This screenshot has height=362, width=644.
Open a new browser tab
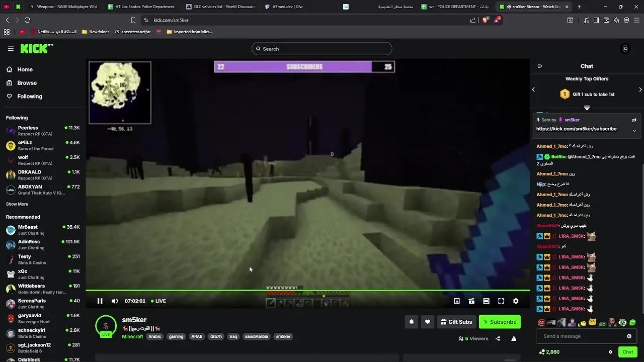click(579, 7)
